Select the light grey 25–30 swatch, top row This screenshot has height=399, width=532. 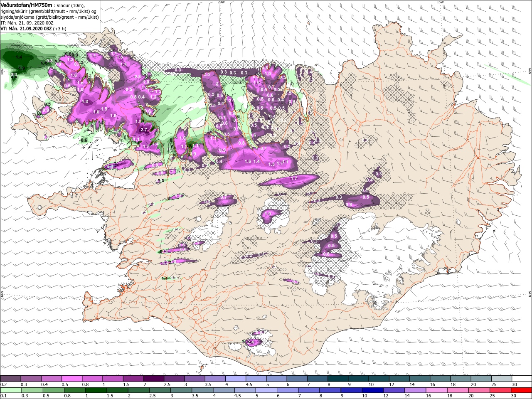pyautogui.click(x=501, y=379)
